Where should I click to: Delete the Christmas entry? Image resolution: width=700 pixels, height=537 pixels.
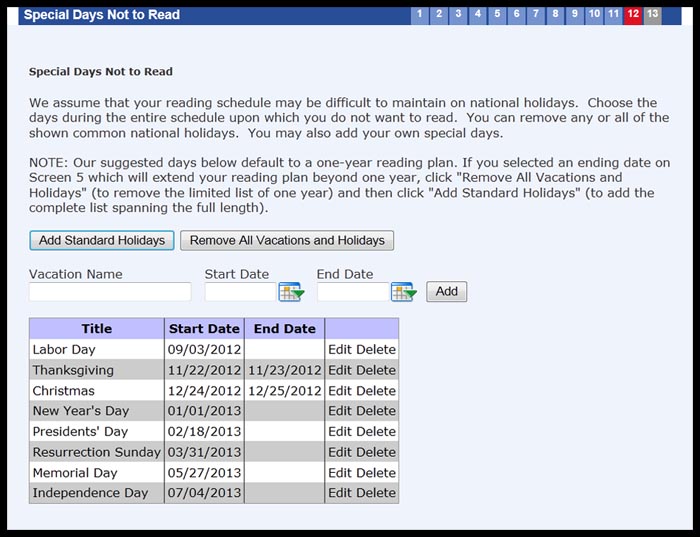click(376, 391)
